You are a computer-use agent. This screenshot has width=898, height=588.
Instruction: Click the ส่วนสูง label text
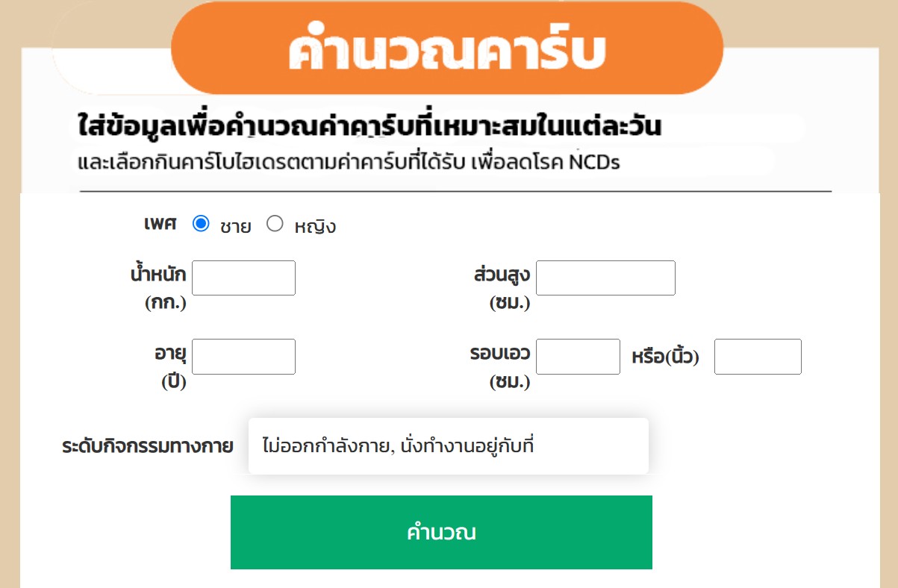[x=502, y=275]
